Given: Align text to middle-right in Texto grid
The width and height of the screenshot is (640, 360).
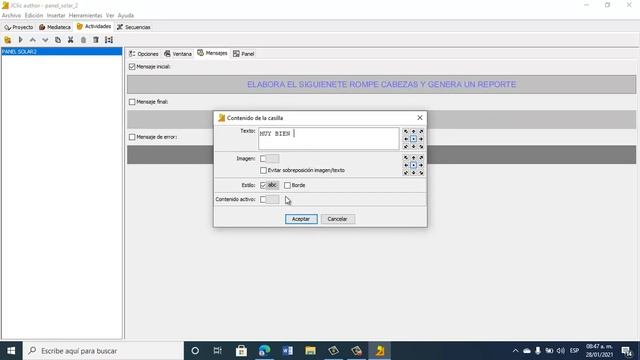Looking at the screenshot, I should (421, 139).
